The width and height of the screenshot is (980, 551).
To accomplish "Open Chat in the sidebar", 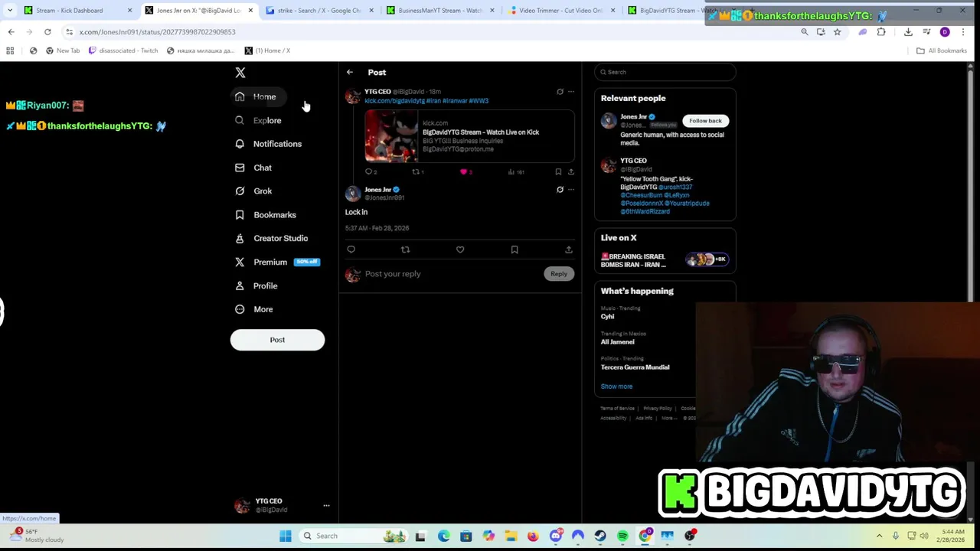I will click(253, 168).
